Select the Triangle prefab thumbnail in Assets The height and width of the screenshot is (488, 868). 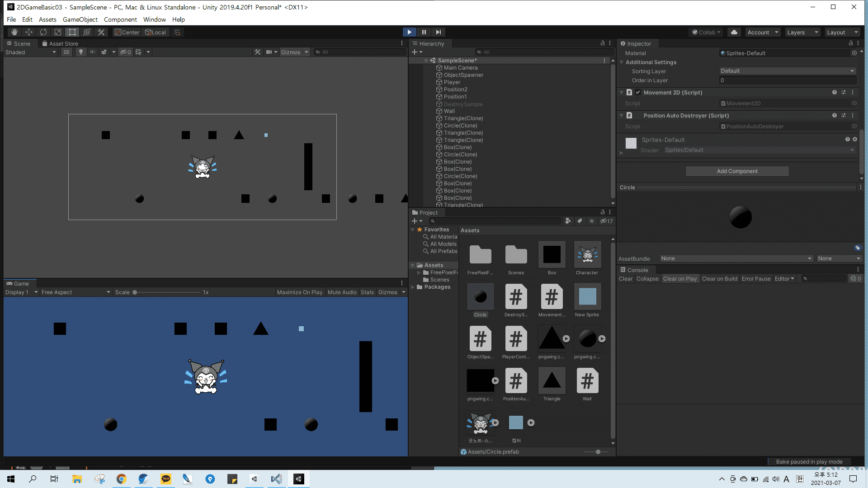tap(552, 381)
